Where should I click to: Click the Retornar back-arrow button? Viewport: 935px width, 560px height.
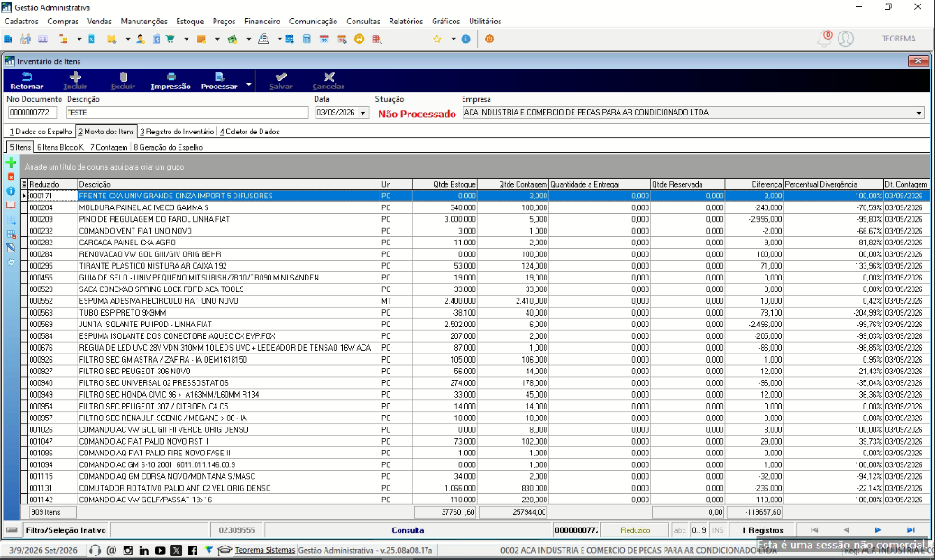coord(27,80)
